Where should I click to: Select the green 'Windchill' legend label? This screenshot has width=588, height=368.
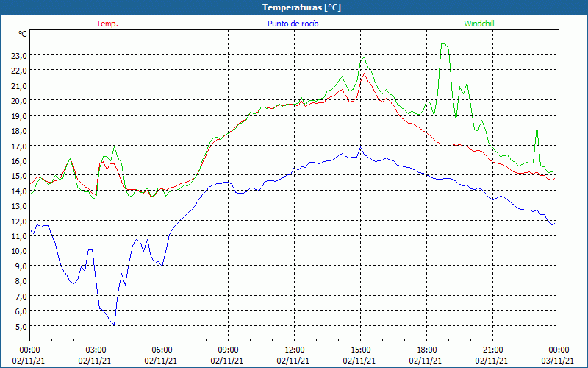479,24
